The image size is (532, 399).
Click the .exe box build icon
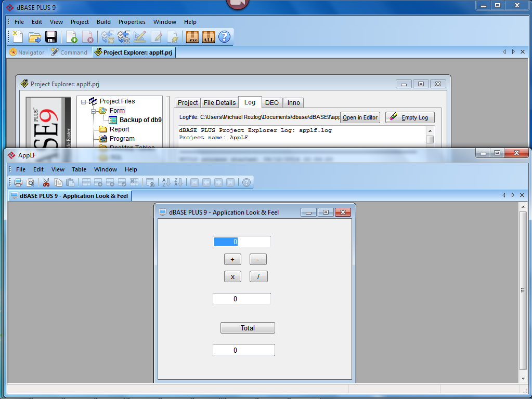(192, 37)
